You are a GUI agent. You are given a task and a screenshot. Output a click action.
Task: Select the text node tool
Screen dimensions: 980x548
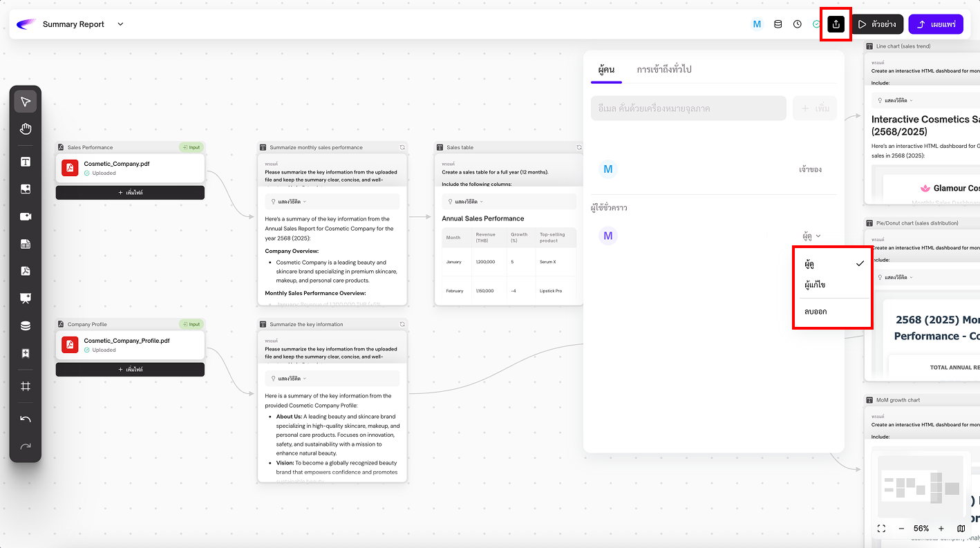point(26,162)
